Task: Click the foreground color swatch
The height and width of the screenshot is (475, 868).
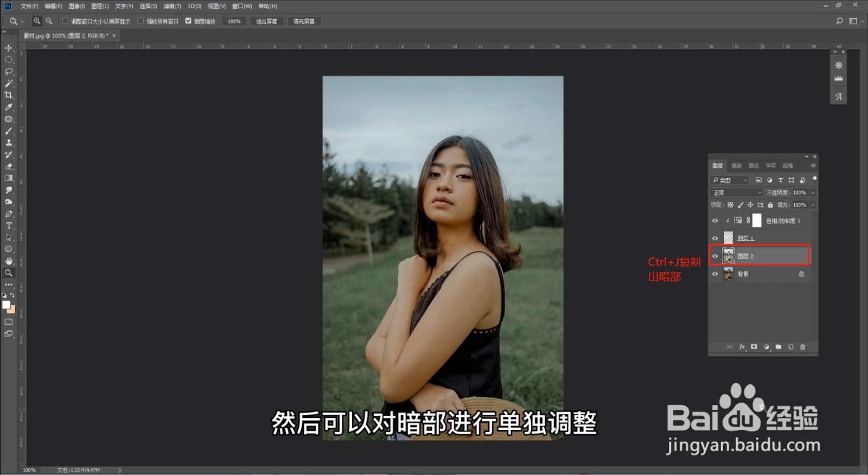Action: [6, 305]
